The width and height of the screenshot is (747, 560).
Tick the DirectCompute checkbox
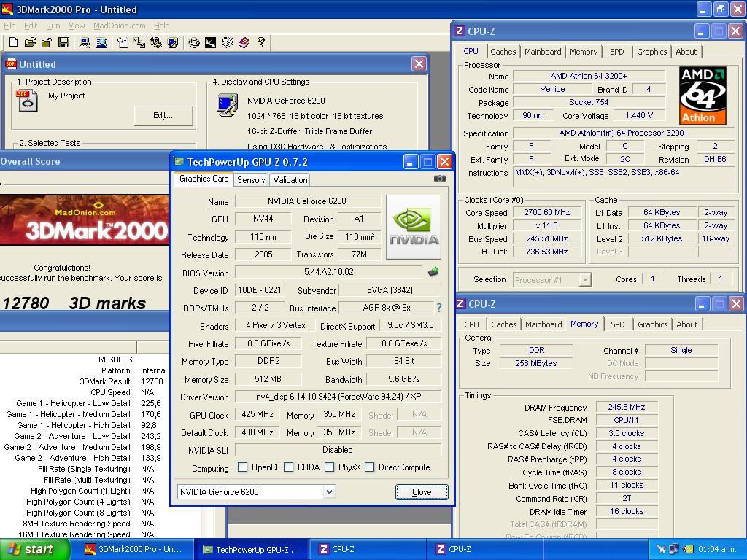(x=369, y=467)
